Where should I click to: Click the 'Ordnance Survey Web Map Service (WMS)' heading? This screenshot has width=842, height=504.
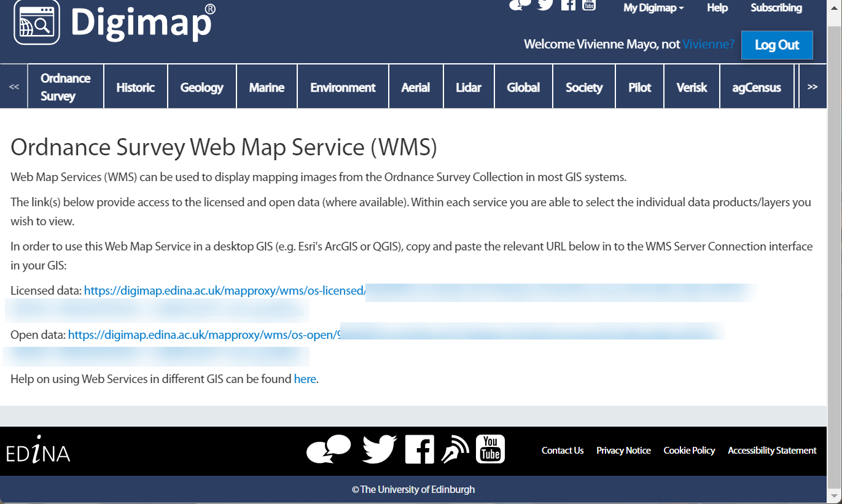tap(224, 147)
